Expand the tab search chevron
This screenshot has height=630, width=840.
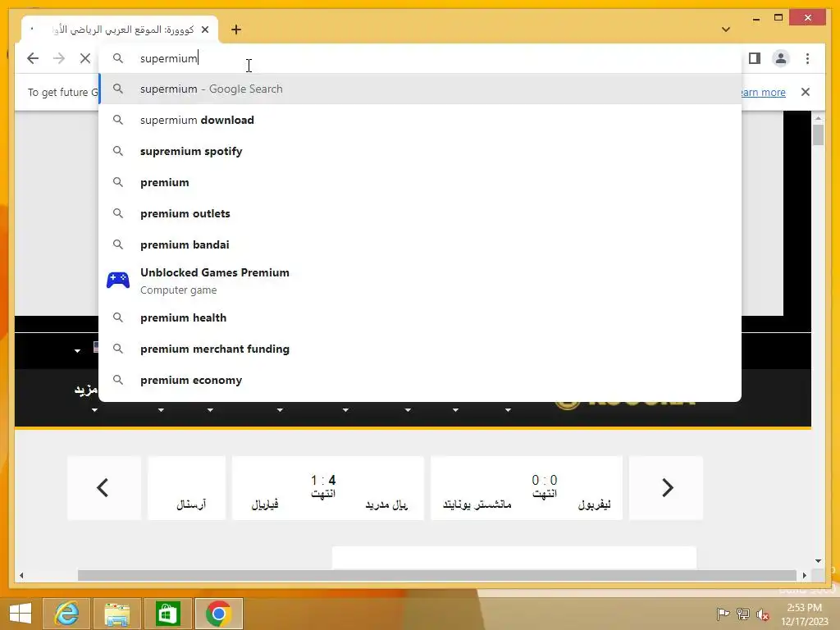point(726,30)
